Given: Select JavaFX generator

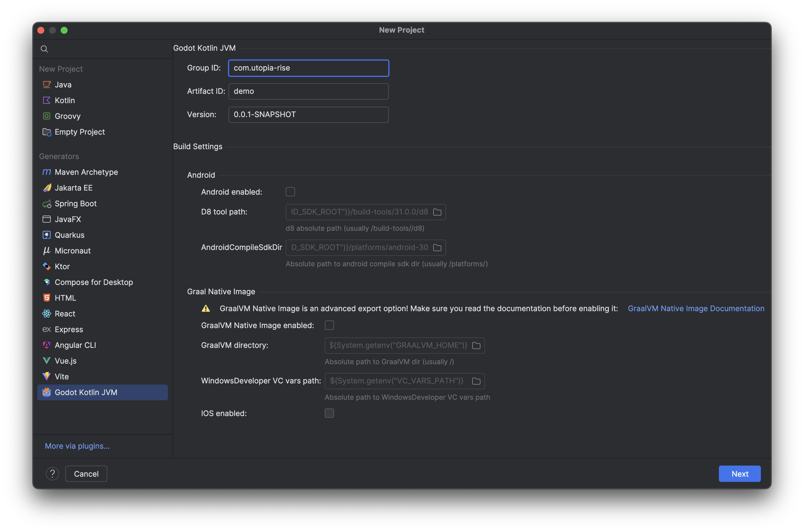Looking at the screenshot, I should tap(103, 219).
